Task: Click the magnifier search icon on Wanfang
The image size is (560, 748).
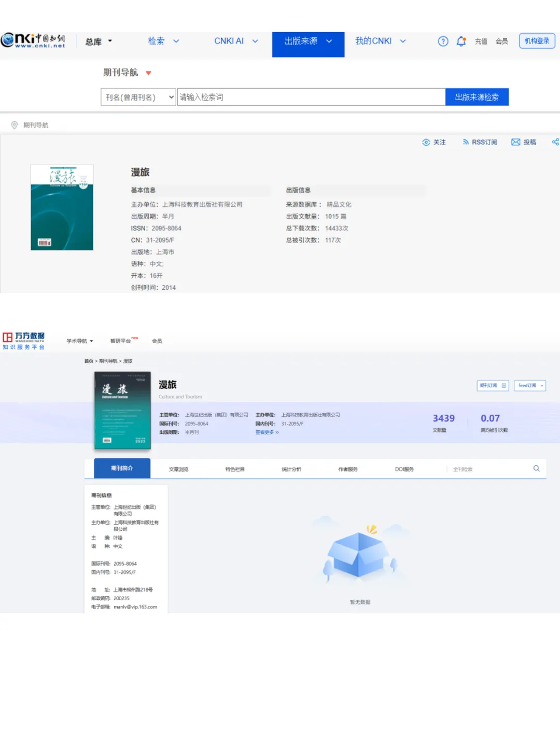Action: point(537,469)
